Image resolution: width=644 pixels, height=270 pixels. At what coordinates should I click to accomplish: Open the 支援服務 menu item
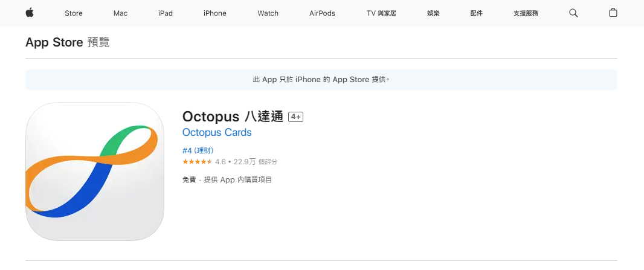pos(526,13)
